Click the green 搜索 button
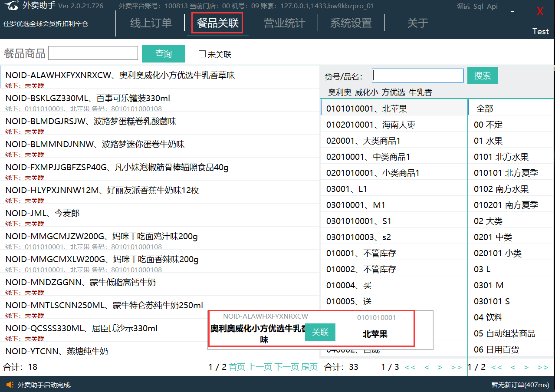Image resolution: width=555 pixels, height=392 pixels. (x=482, y=76)
